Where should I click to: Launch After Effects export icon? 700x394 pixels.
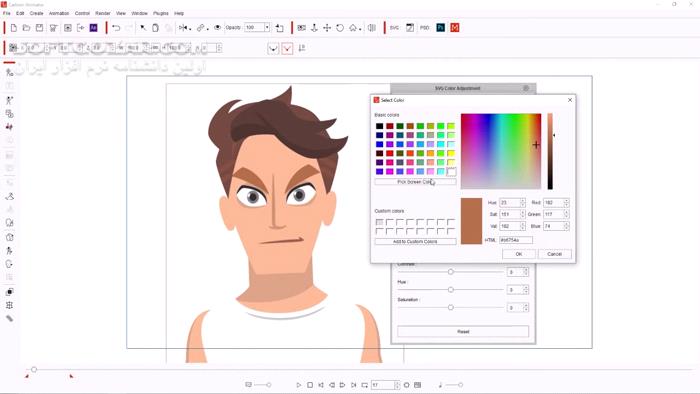[93, 28]
